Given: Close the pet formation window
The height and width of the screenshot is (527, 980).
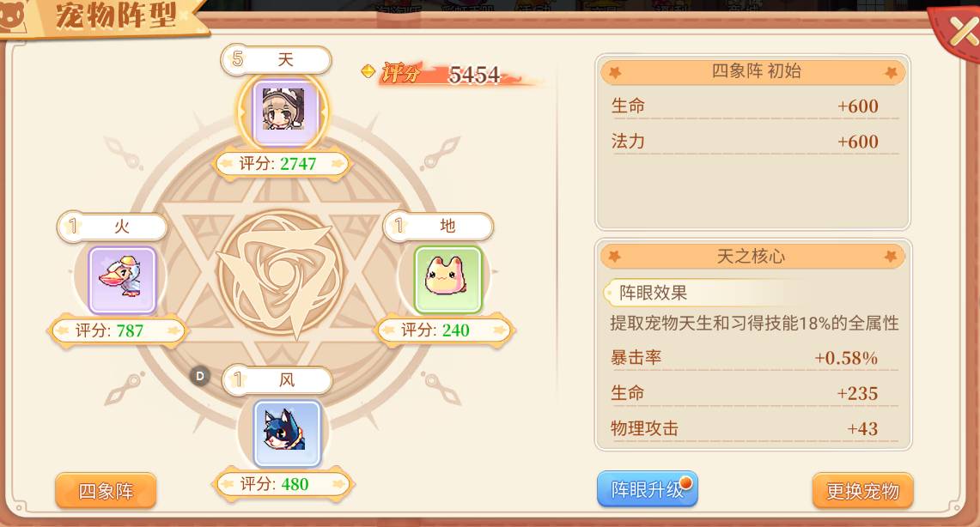Looking at the screenshot, I should pyautogui.click(x=960, y=31).
